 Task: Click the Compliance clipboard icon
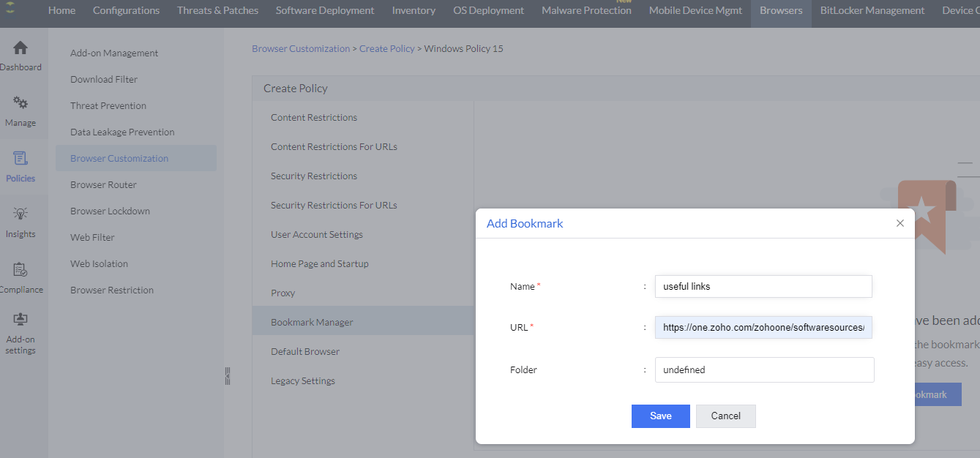tap(20, 271)
